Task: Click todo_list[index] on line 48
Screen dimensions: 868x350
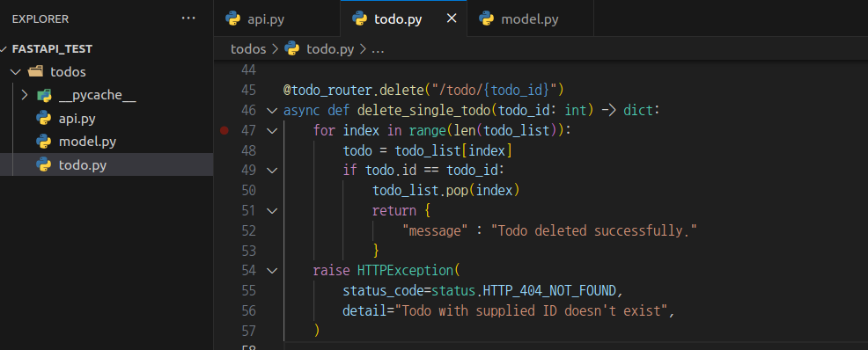Action: [x=453, y=150]
